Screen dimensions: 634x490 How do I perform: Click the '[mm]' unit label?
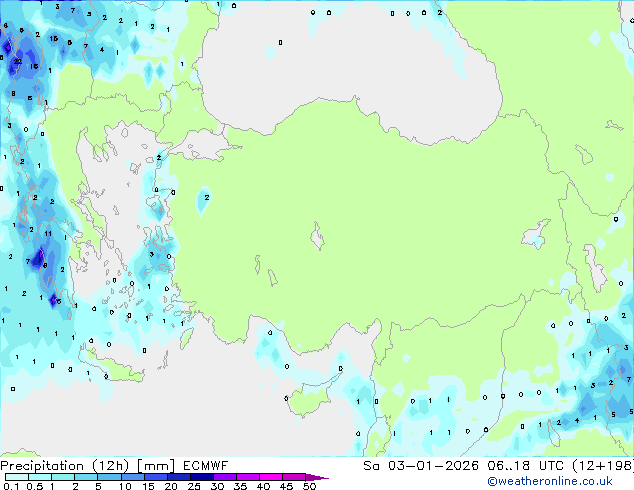[156, 466]
